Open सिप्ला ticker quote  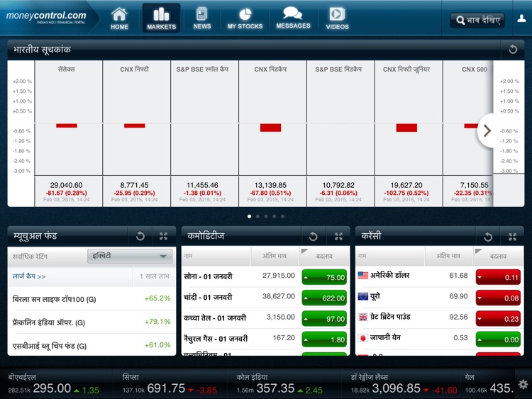[x=170, y=384]
